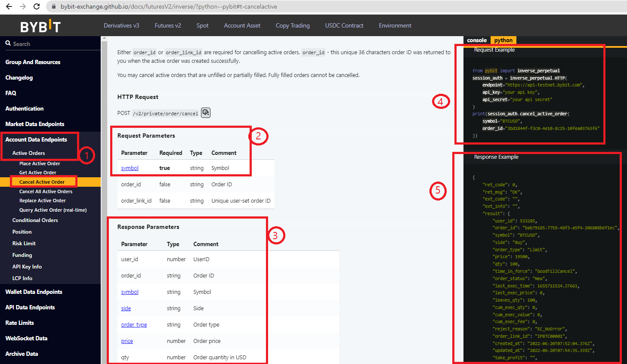Open Funding subsection
The image size is (627, 364).
(x=22, y=255)
